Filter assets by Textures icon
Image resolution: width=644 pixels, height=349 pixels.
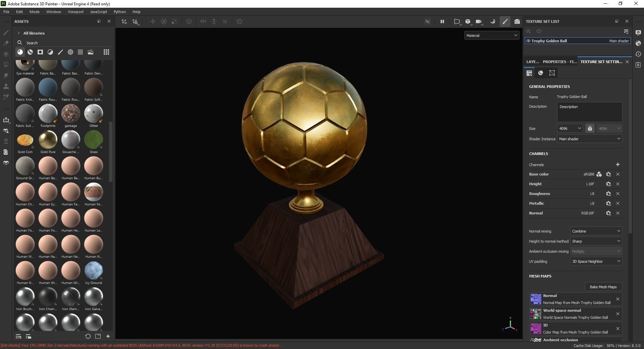click(x=81, y=52)
